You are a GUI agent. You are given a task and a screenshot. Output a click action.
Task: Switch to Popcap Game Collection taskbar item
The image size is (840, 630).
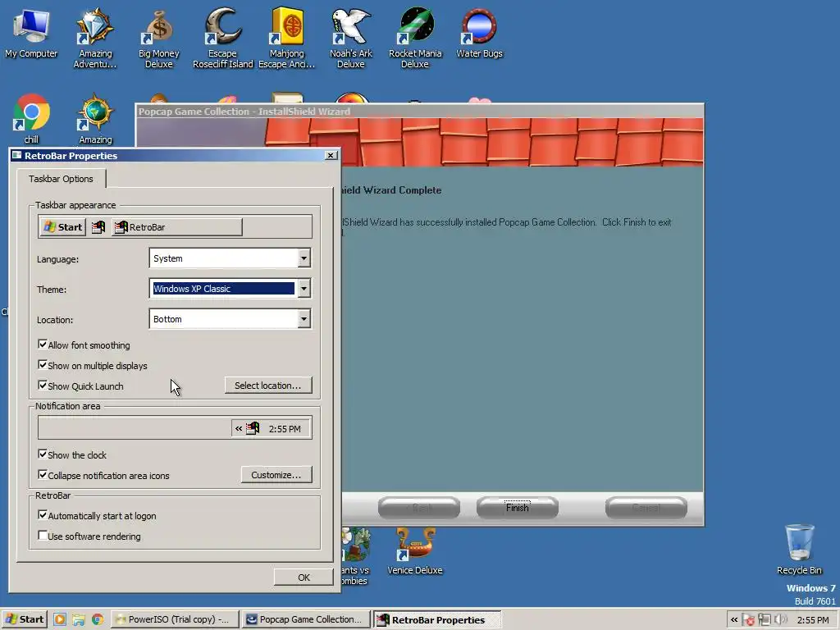click(305, 620)
